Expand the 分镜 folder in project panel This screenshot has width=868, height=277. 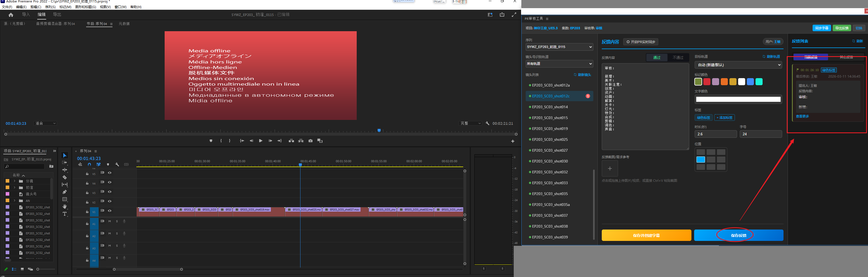pos(14,181)
